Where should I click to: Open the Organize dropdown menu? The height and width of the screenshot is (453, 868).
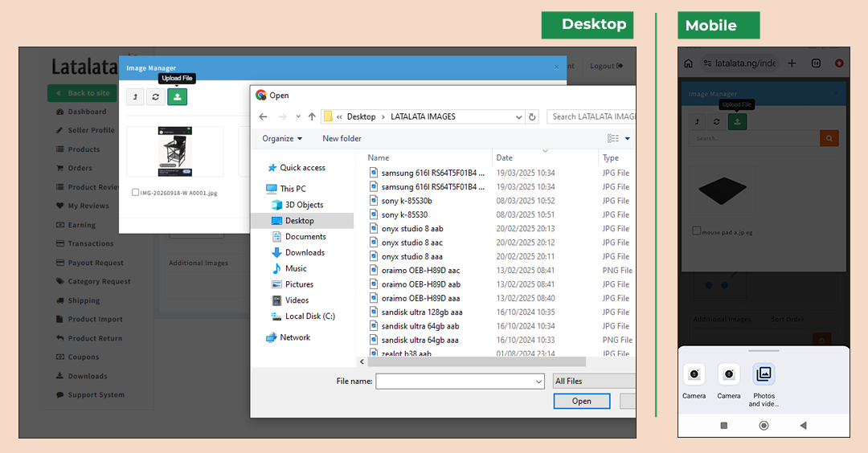tap(282, 138)
